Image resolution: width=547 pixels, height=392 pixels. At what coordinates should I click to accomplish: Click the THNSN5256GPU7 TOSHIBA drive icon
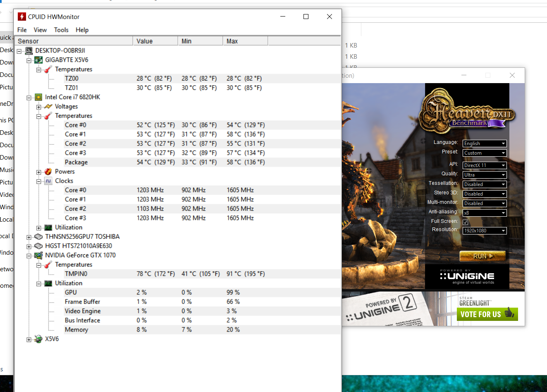click(x=38, y=237)
